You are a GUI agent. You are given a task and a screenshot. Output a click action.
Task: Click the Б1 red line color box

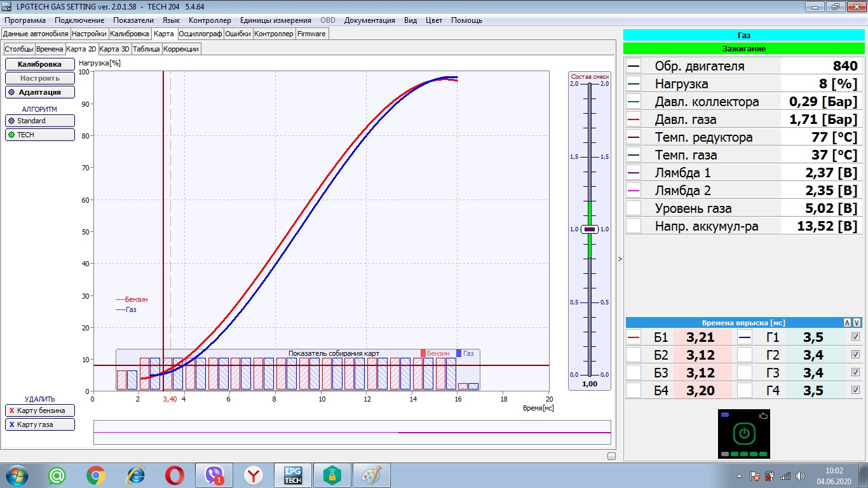tap(634, 337)
